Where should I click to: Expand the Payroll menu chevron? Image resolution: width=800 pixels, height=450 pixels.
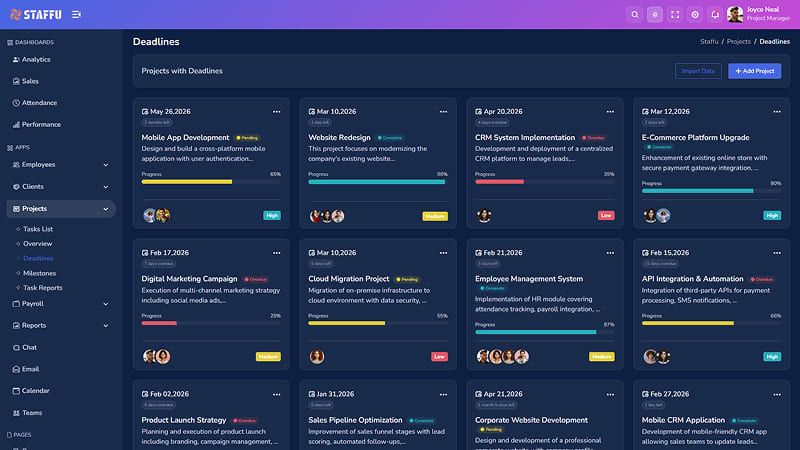click(106, 304)
